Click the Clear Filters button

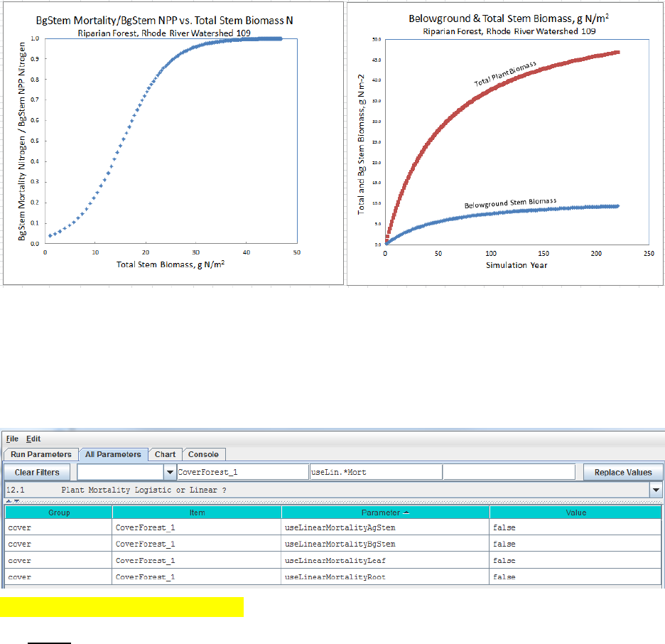(x=37, y=472)
